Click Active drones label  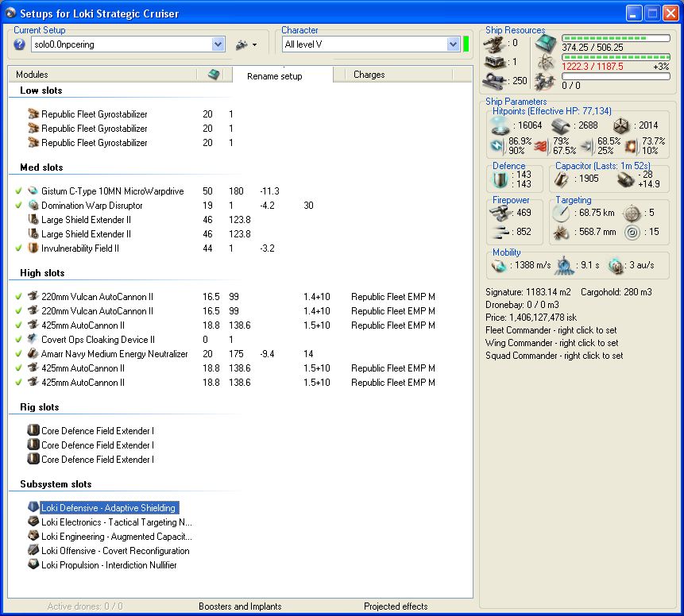pyautogui.click(x=85, y=606)
